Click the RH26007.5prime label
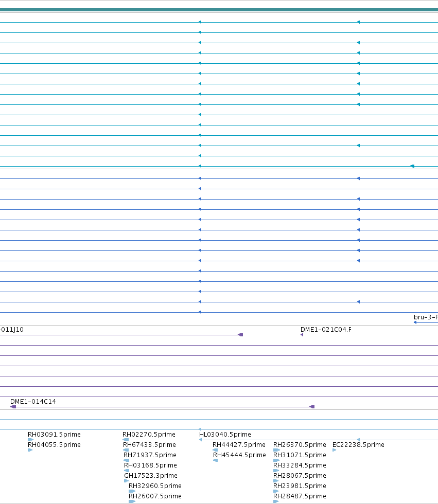 [155, 496]
